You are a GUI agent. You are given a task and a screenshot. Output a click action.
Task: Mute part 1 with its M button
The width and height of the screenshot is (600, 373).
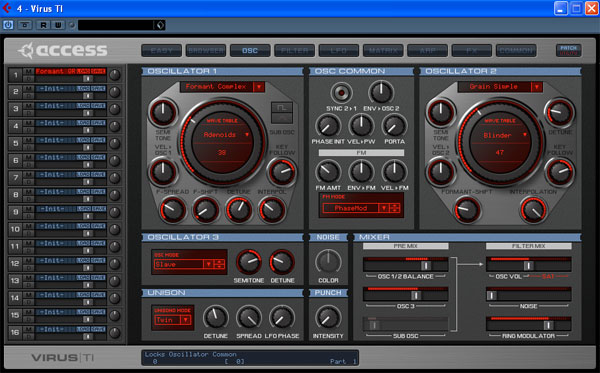pos(28,71)
